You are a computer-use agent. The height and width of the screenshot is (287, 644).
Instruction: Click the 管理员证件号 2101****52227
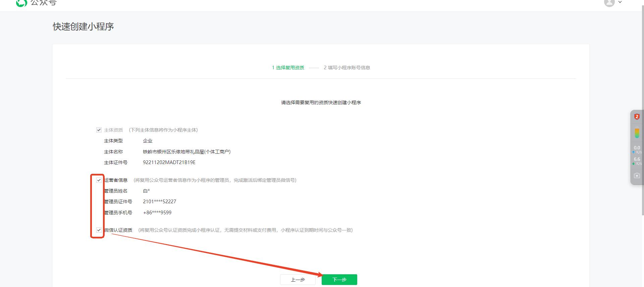click(159, 202)
